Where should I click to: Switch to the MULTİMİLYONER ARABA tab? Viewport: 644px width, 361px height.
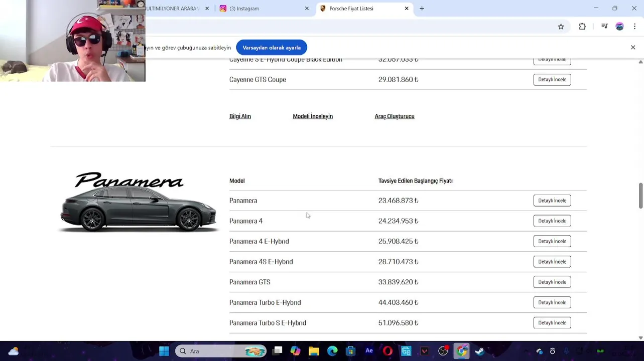pyautogui.click(x=173, y=9)
